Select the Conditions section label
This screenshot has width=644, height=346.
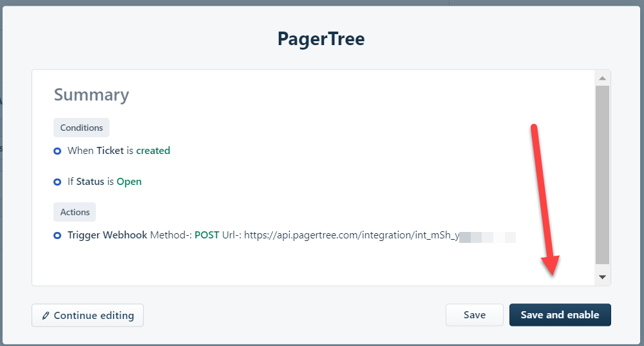(81, 128)
